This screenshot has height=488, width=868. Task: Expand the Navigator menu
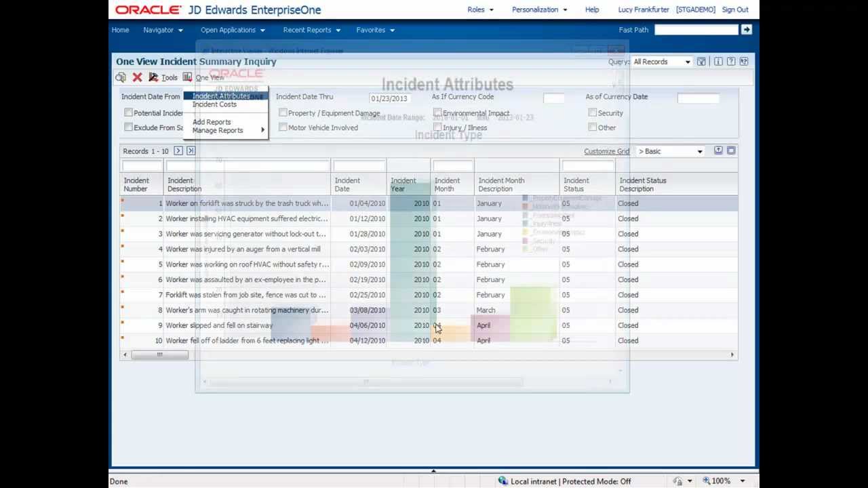click(163, 30)
